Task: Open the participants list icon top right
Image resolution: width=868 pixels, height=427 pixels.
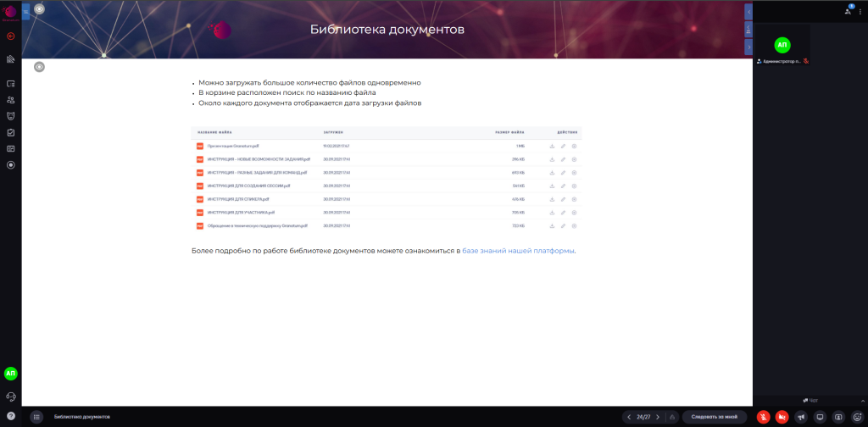Action: [849, 10]
